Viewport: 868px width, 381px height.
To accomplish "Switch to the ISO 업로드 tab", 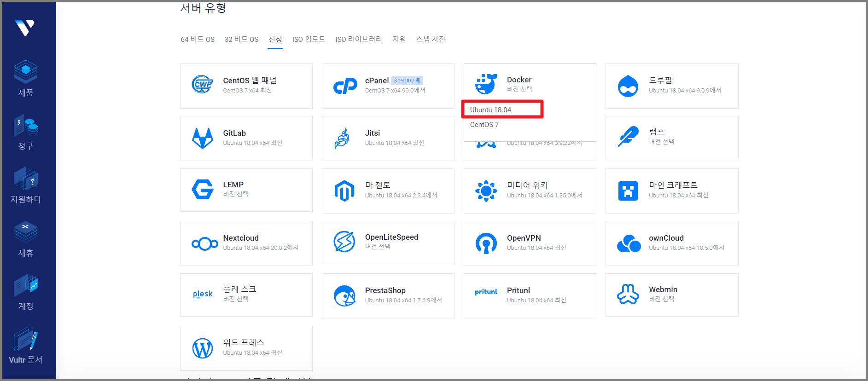I will (x=309, y=39).
